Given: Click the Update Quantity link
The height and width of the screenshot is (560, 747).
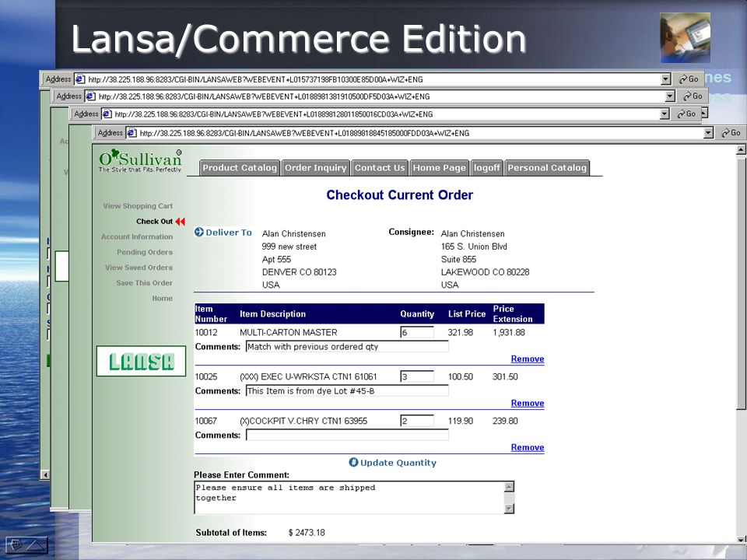Looking at the screenshot, I should (398, 463).
